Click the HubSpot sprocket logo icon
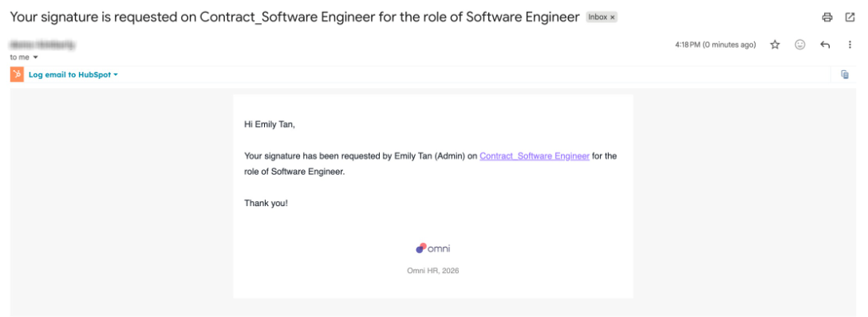Image resolution: width=868 pixels, height=317 pixels. click(17, 74)
